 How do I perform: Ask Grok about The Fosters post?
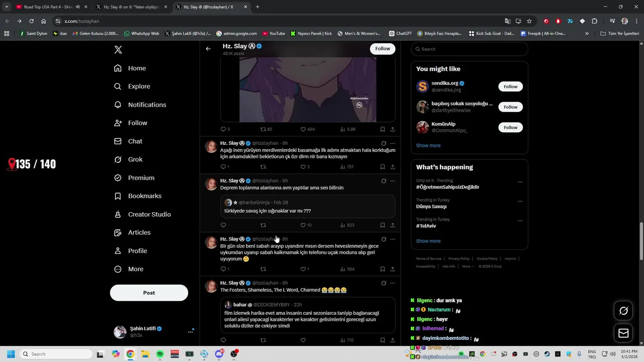383,283
